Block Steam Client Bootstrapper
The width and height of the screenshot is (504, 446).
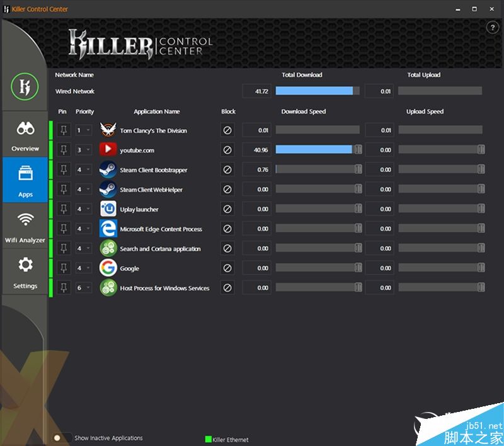[227, 169]
